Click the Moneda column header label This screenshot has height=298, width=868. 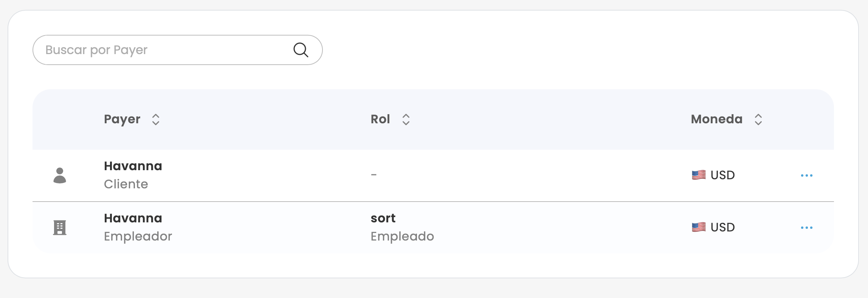[716, 120]
